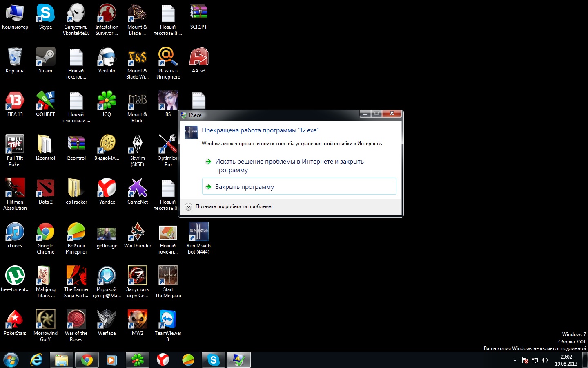
Task: Select the Mount & Blade Warband shortcut
Action: pyautogui.click(x=138, y=64)
